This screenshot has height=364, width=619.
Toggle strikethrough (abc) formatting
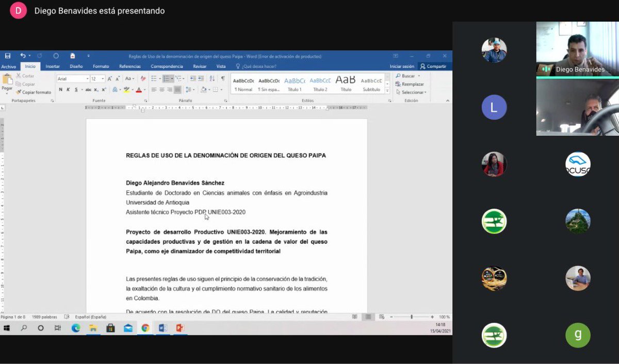tap(88, 90)
